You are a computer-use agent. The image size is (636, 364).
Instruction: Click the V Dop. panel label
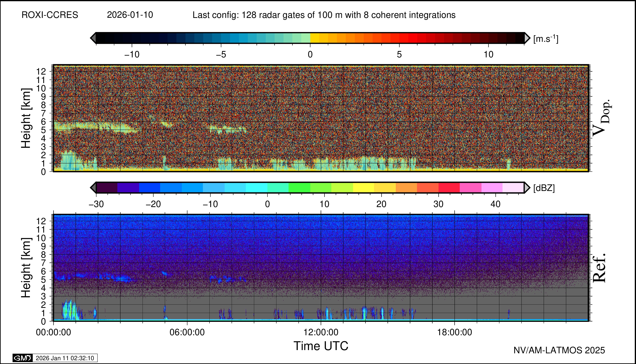tap(602, 118)
